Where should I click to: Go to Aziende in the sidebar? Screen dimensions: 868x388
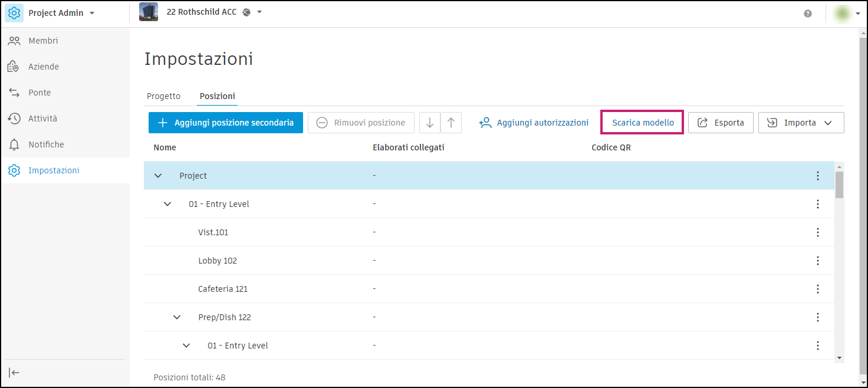44,67
